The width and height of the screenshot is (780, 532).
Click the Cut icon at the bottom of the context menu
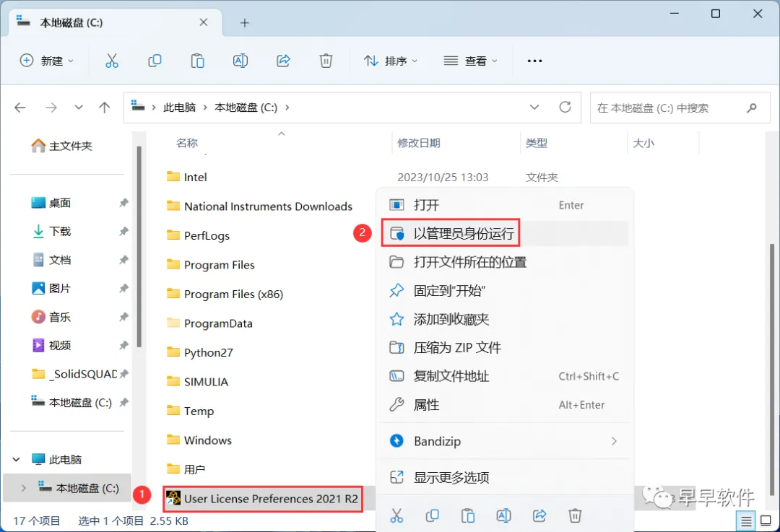click(x=396, y=515)
